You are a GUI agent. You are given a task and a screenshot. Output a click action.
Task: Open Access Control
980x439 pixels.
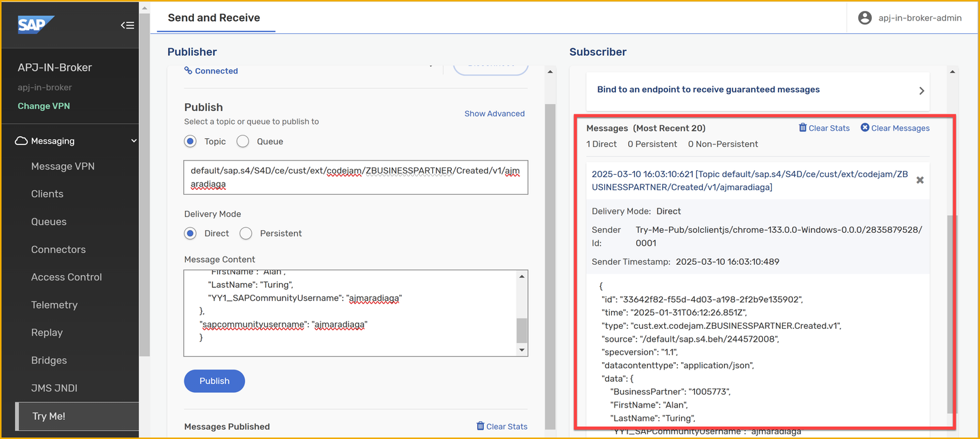67,277
